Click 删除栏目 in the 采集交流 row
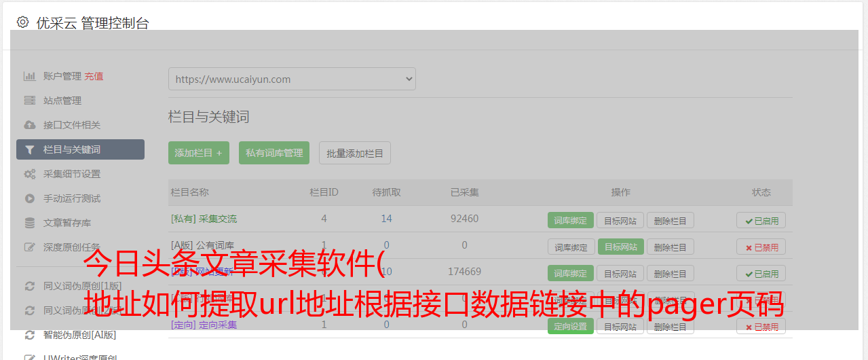 pyautogui.click(x=671, y=220)
